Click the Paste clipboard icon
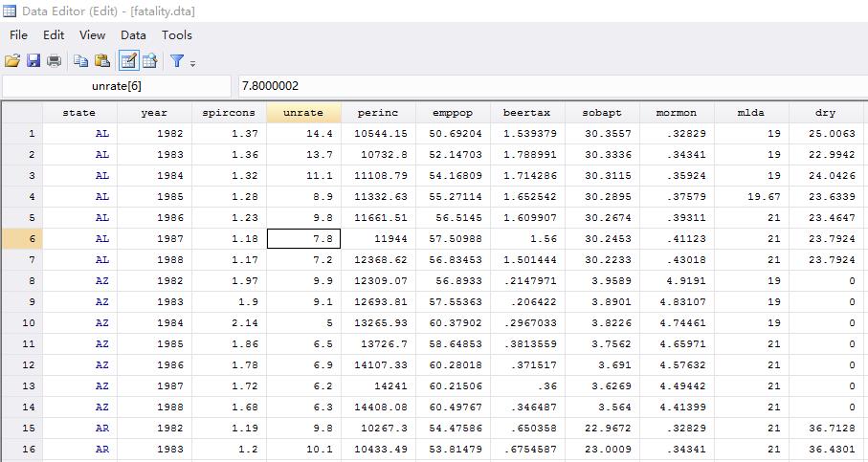868x462 pixels. (102, 61)
